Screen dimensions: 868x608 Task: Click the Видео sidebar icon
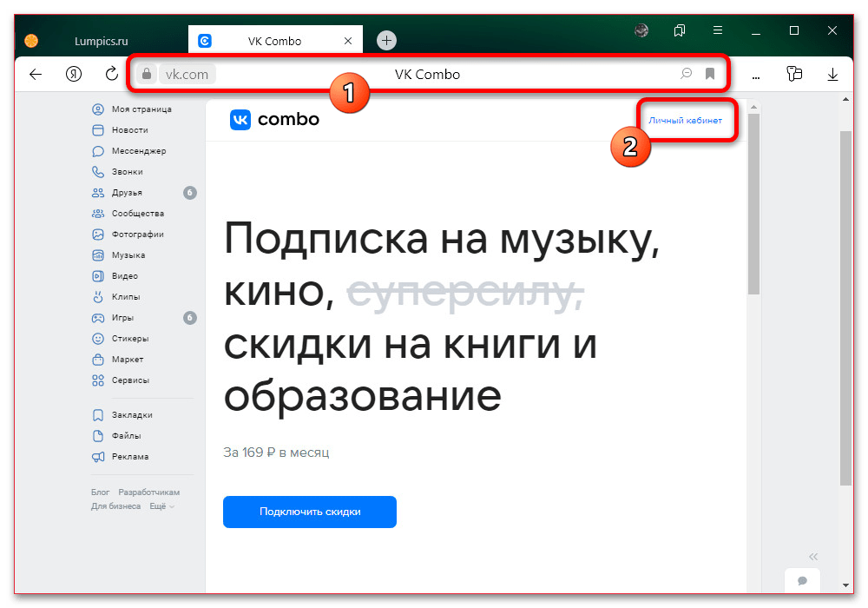[x=98, y=275]
